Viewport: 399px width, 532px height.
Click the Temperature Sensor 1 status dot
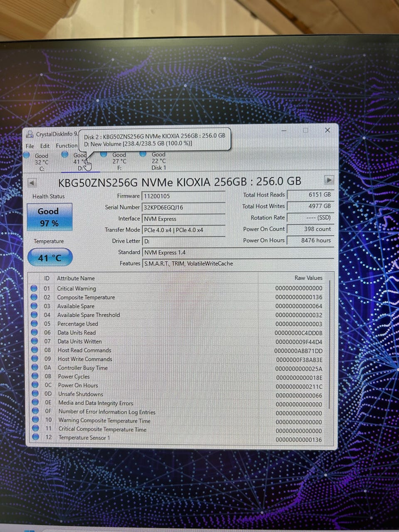pyautogui.click(x=35, y=437)
